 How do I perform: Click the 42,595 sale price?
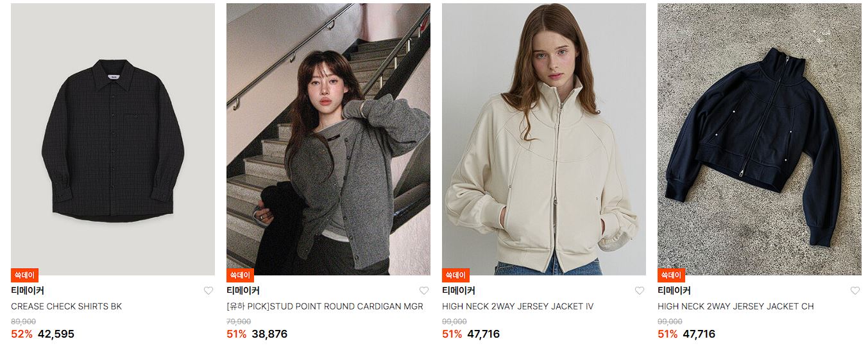tap(56, 334)
